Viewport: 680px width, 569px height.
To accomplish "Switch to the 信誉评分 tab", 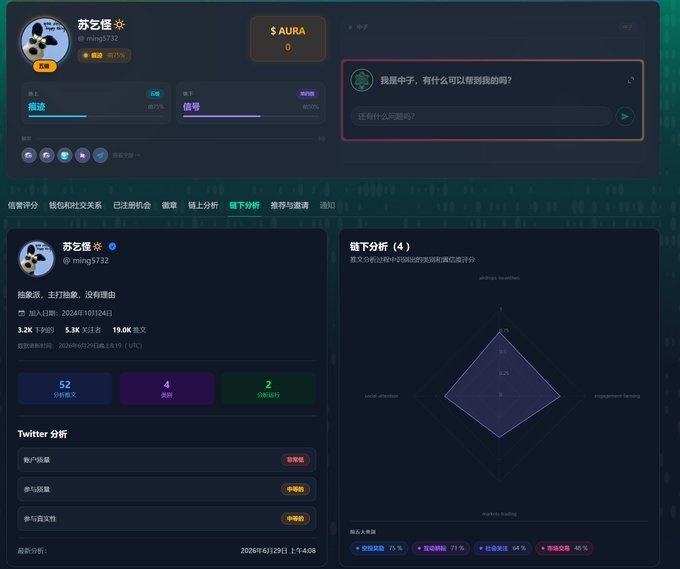I will point(23,205).
